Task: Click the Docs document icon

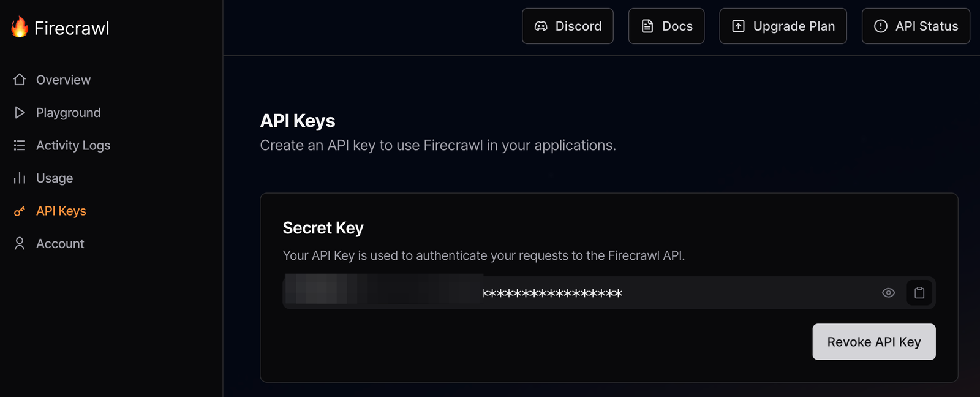Action: [647, 26]
